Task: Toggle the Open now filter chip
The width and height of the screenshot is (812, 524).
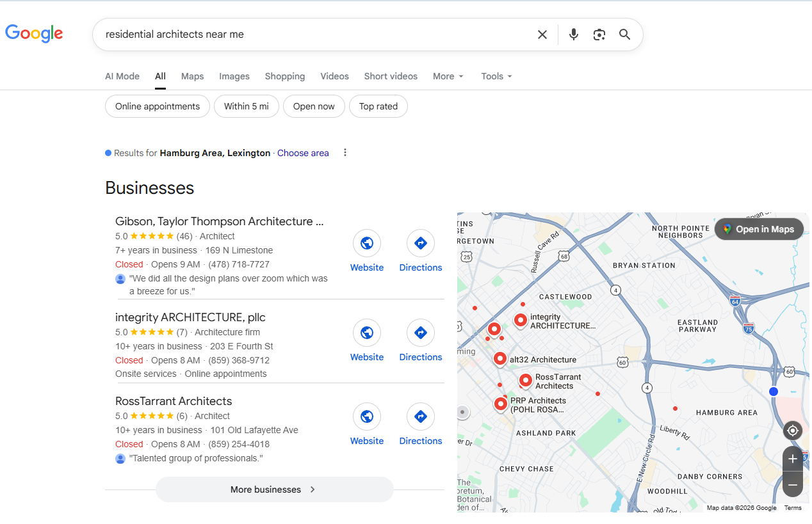Action: click(314, 106)
